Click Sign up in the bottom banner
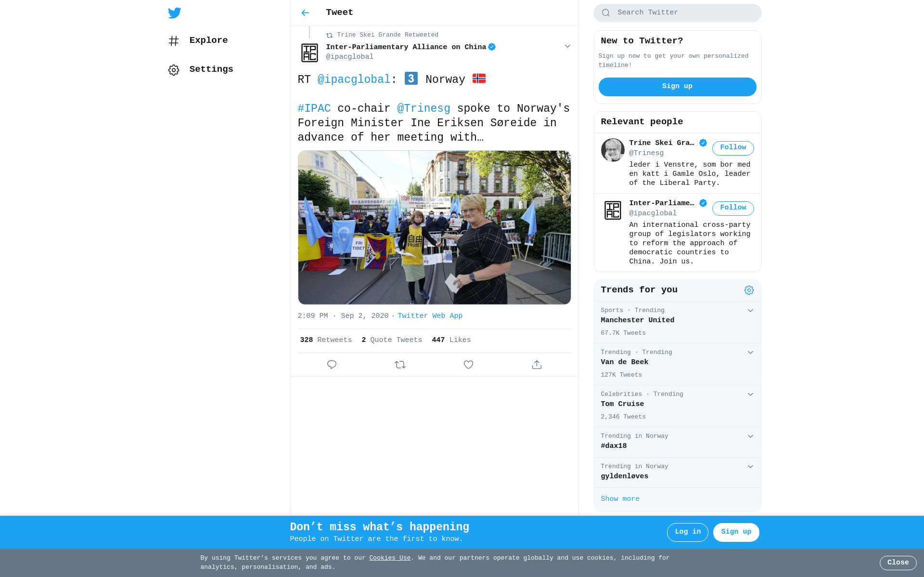924x577 pixels. 736,532
